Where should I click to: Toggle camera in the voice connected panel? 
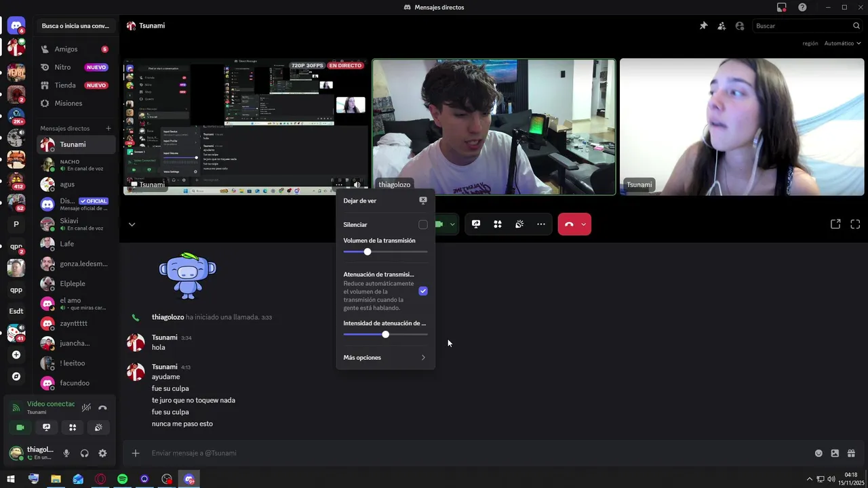pos(20,428)
